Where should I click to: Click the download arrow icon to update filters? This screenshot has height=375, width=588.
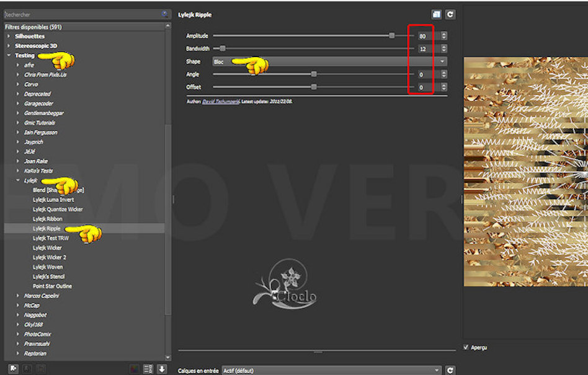click(x=162, y=369)
